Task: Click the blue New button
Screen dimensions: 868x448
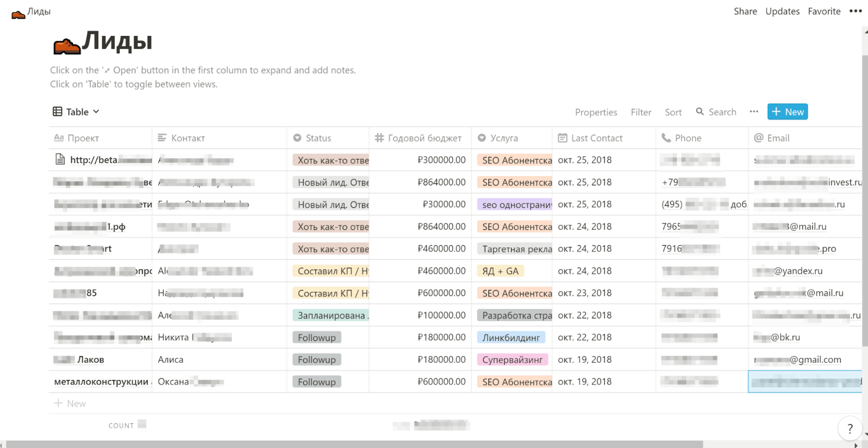Action: (x=787, y=111)
